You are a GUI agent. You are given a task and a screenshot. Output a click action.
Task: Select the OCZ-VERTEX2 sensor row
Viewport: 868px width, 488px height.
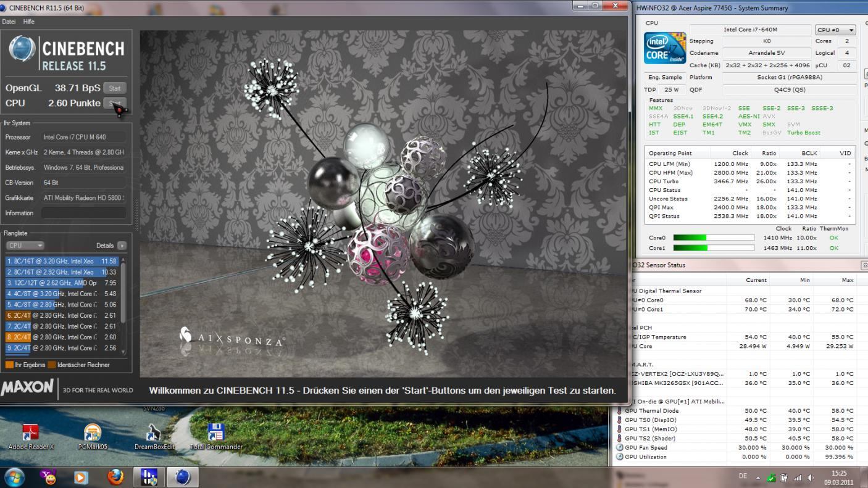tap(743, 373)
